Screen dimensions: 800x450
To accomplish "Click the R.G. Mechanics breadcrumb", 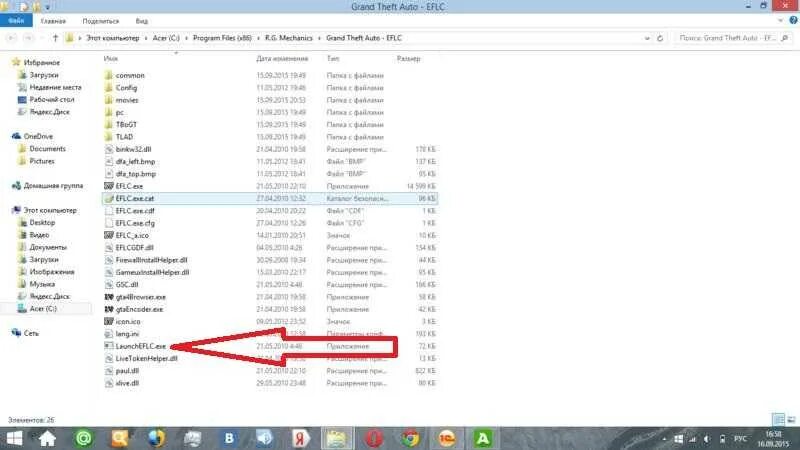I will click(x=288, y=38).
